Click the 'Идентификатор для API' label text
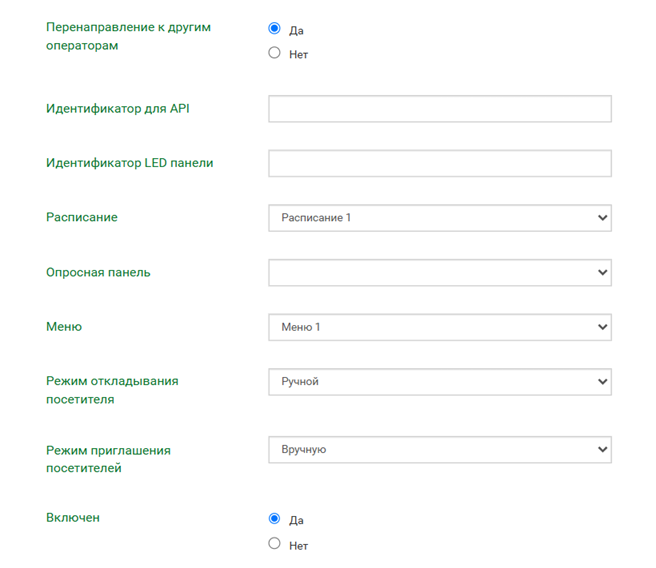The image size is (656, 568). 117,108
